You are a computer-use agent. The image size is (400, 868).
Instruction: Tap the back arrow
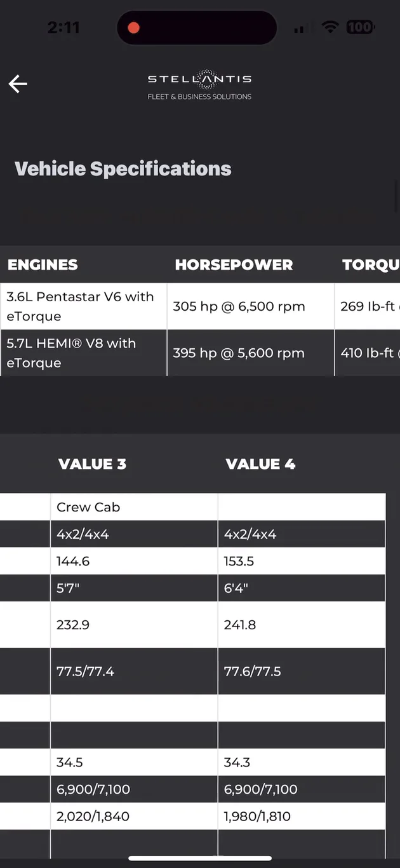point(18,83)
